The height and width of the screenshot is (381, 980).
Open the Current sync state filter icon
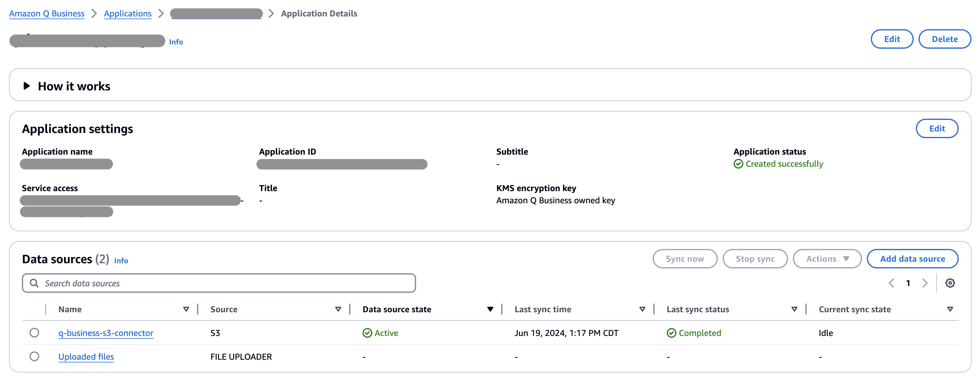click(x=951, y=309)
